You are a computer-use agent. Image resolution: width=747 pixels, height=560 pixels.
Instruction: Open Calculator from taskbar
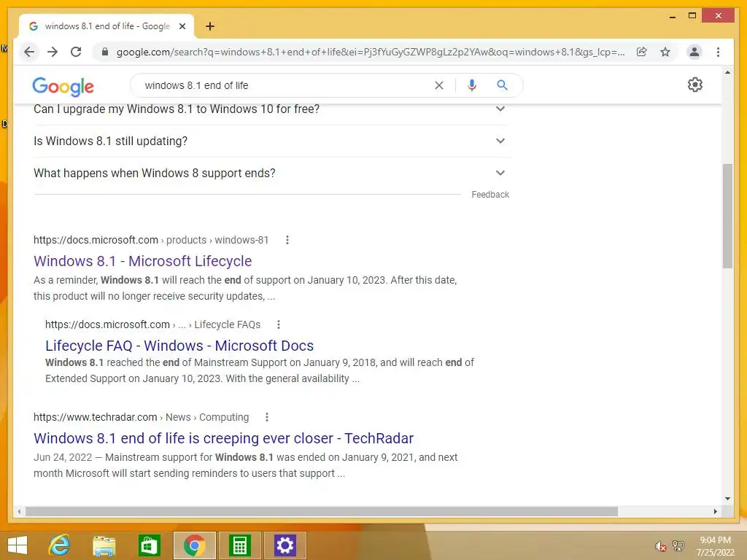click(239, 545)
